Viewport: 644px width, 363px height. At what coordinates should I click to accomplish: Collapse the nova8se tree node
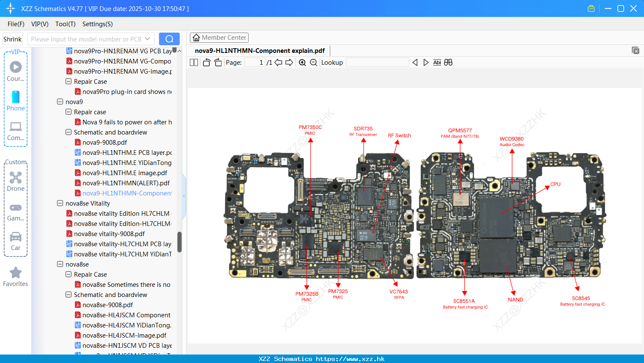click(60, 264)
